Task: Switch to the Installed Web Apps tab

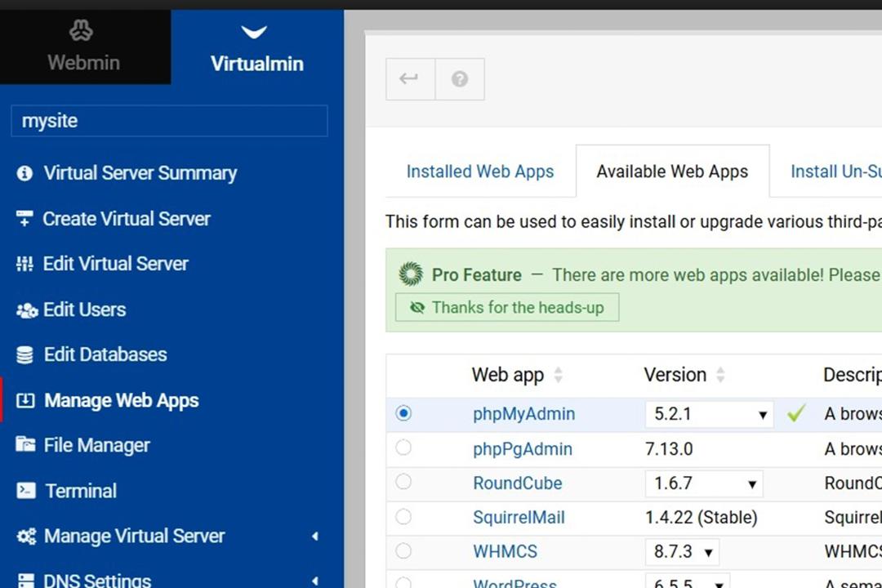Action: pos(480,171)
